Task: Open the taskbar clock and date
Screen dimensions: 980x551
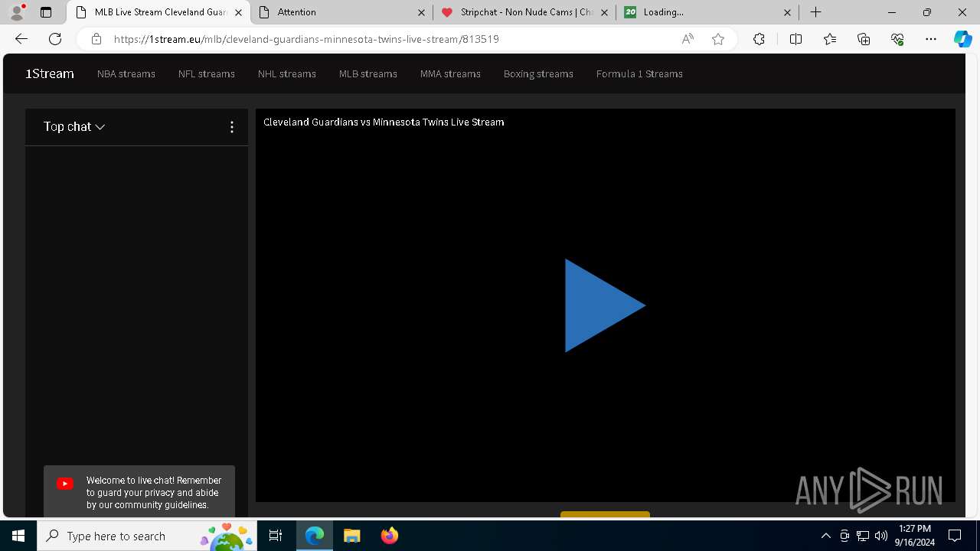Action: pos(915,536)
